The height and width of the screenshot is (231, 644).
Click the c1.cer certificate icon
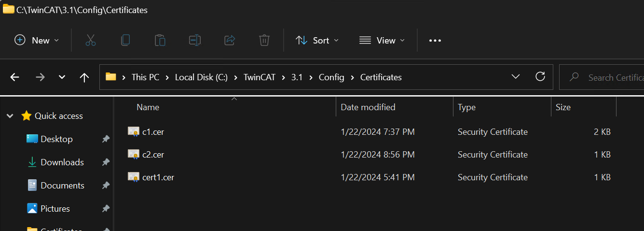click(x=134, y=131)
